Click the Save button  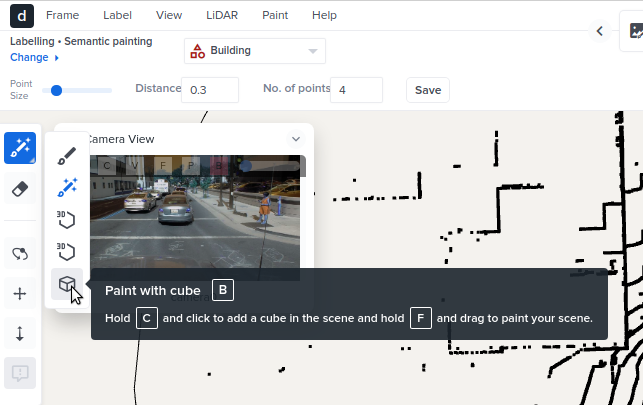coord(427,90)
